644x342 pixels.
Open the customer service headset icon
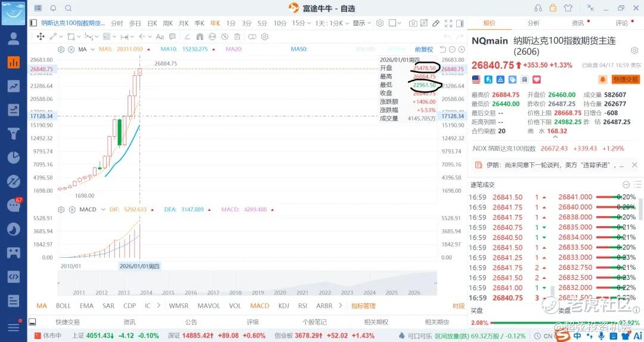click(x=538, y=8)
